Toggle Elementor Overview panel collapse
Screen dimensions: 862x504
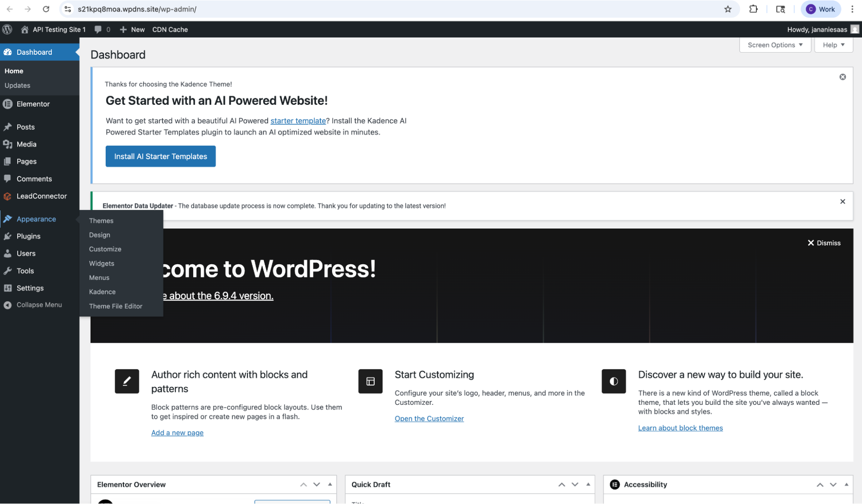330,485
